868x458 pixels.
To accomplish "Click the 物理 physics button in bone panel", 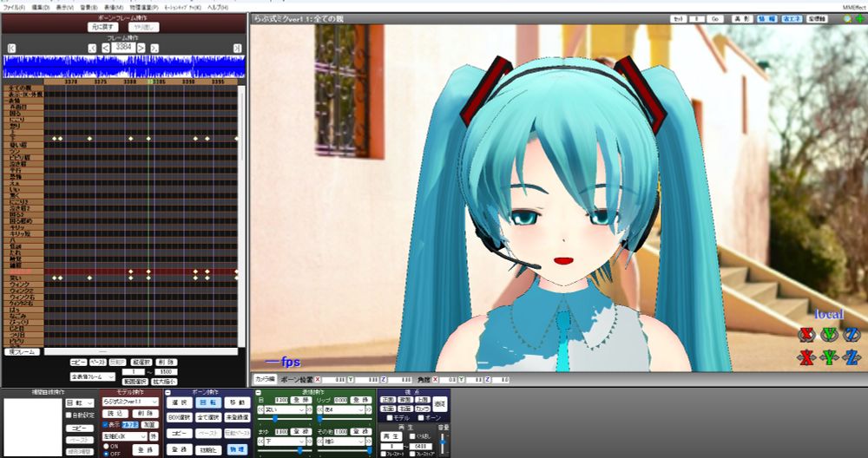I will pyautogui.click(x=238, y=449).
